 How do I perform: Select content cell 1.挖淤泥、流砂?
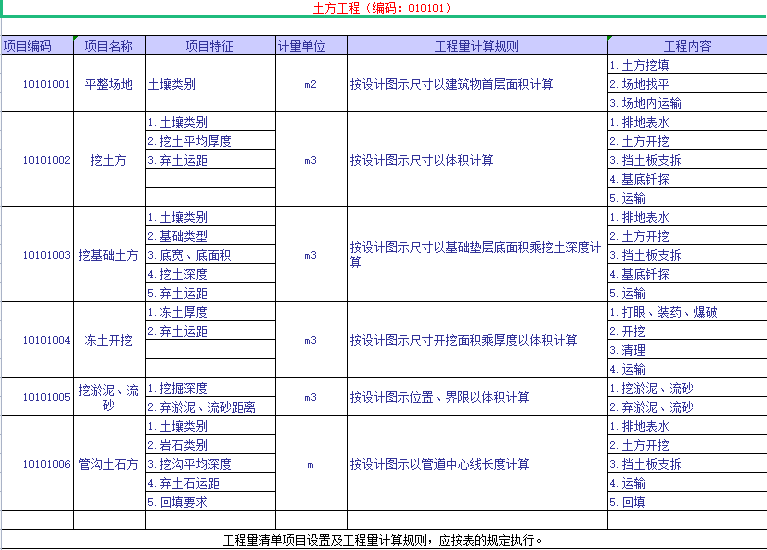687,388
